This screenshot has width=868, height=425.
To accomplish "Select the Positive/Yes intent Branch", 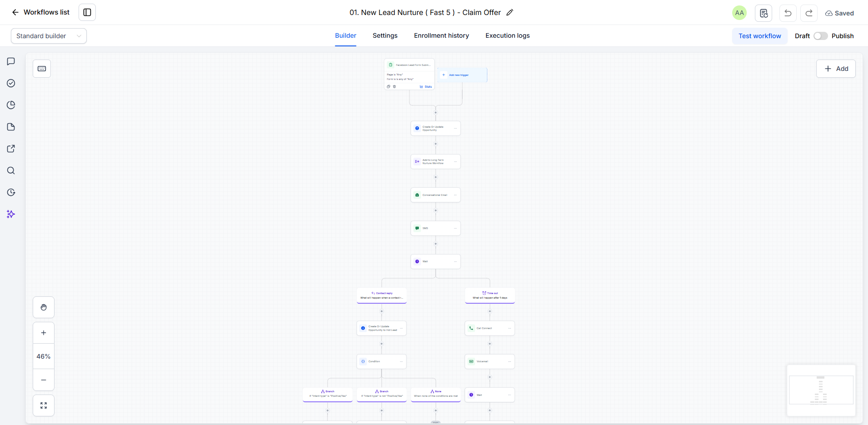I will pos(327,394).
